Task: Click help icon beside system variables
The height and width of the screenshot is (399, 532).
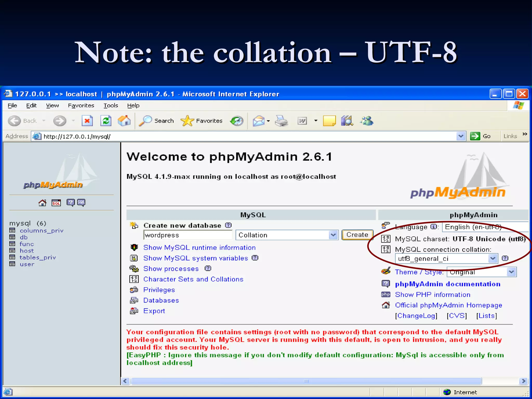Action: (255, 258)
